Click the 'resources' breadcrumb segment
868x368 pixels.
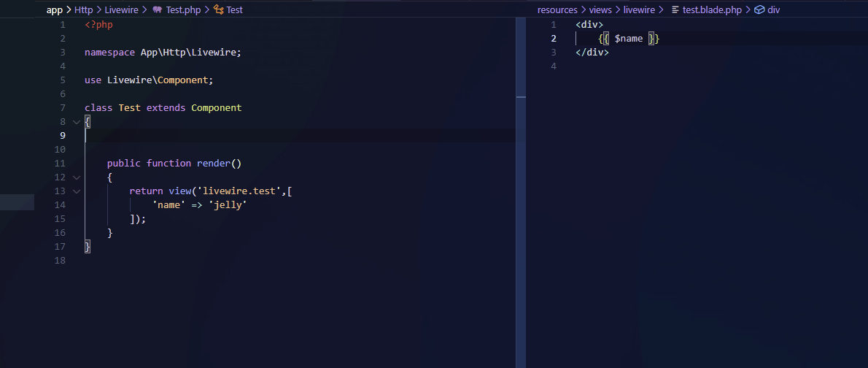pyautogui.click(x=557, y=10)
